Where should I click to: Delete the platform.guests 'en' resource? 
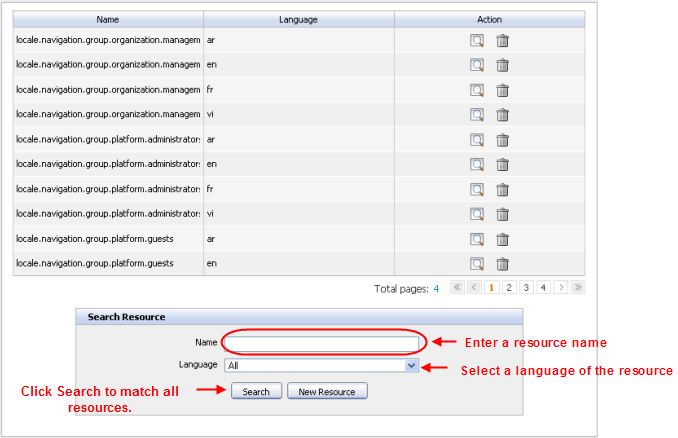pos(503,265)
